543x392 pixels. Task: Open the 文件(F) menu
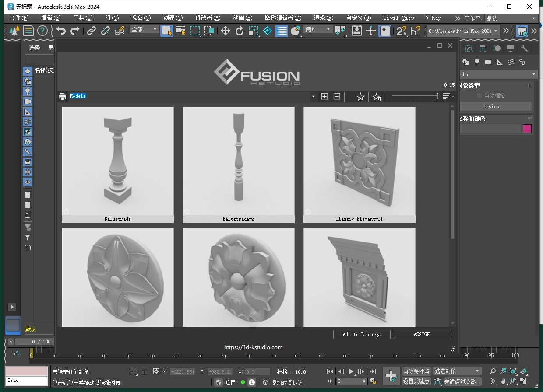[x=19, y=18]
